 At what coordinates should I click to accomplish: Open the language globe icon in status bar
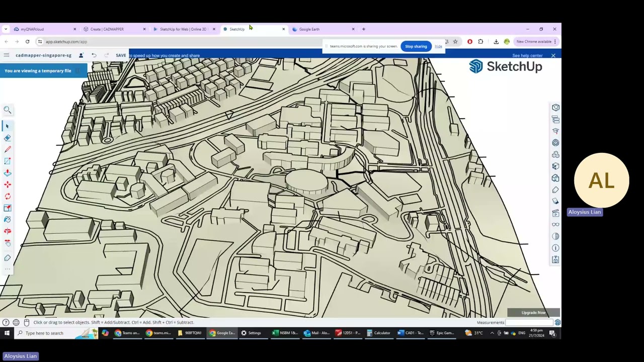16,323
